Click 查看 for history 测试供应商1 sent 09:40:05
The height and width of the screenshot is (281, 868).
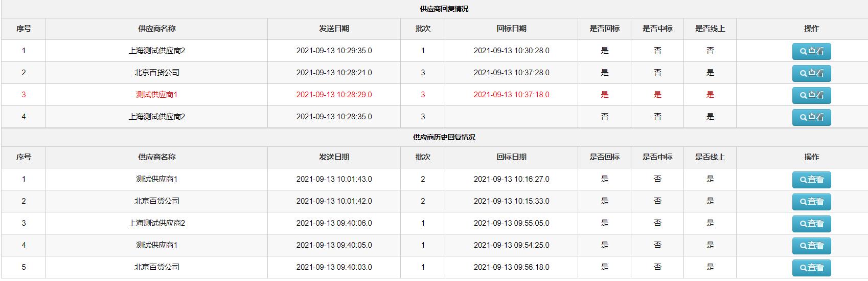[x=811, y=246]
